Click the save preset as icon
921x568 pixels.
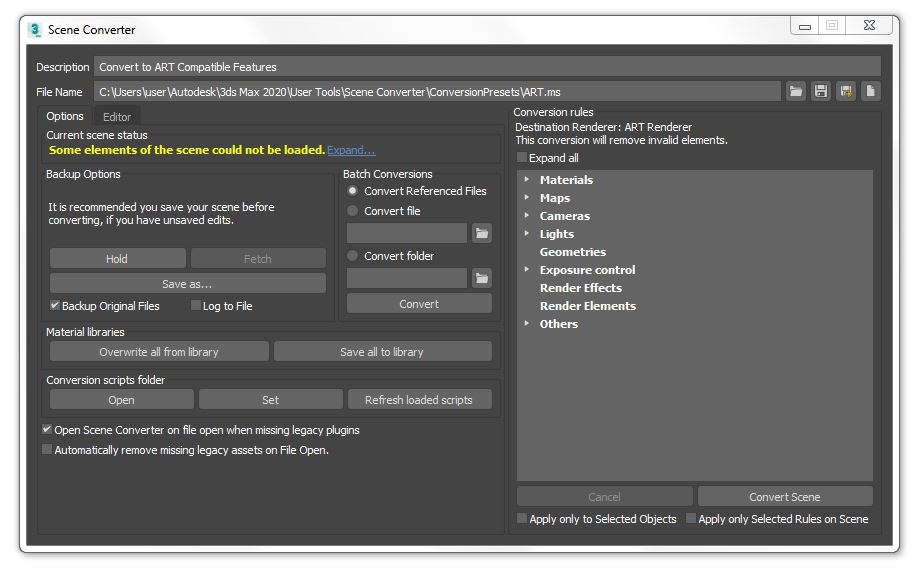[x=846, y=91]
